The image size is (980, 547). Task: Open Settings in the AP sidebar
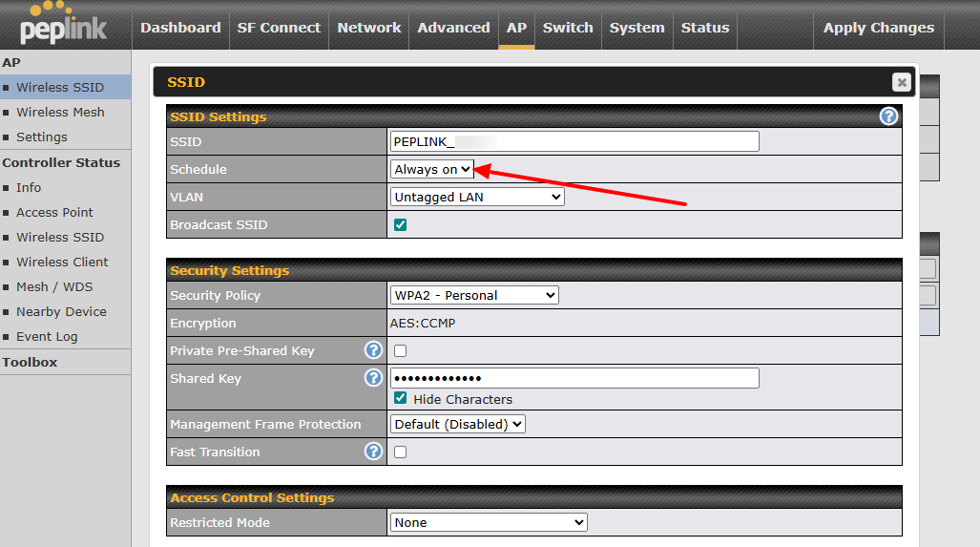[x=42, y=137]
